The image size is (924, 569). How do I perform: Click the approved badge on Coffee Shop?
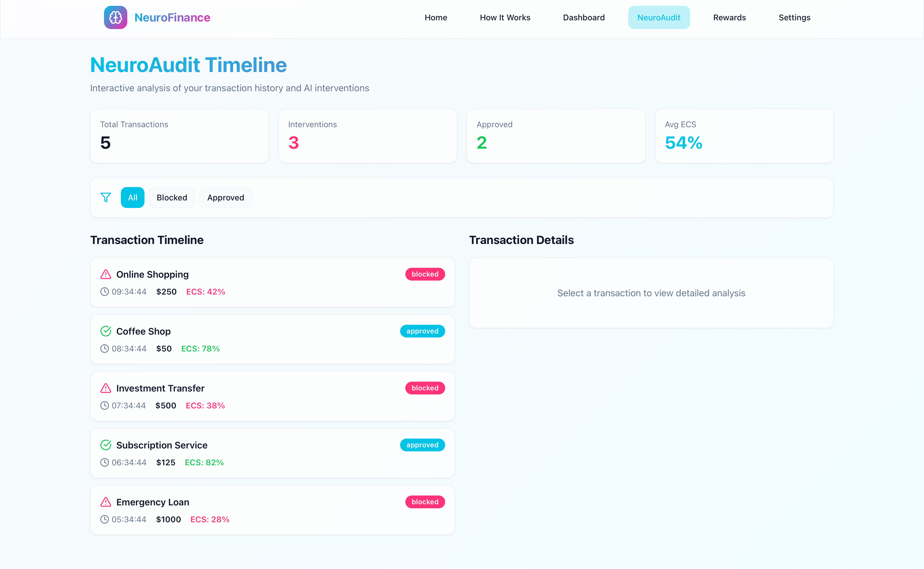coord(422,331)
